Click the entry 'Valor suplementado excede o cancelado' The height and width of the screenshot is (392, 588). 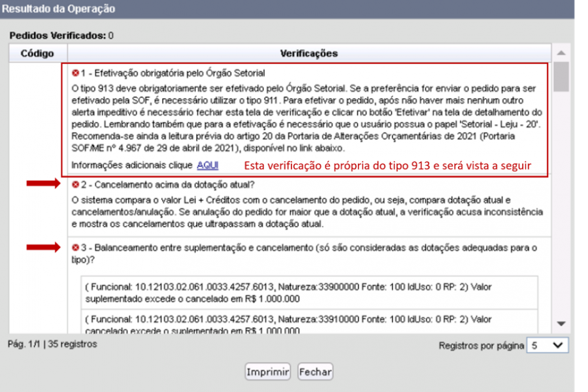310,293
